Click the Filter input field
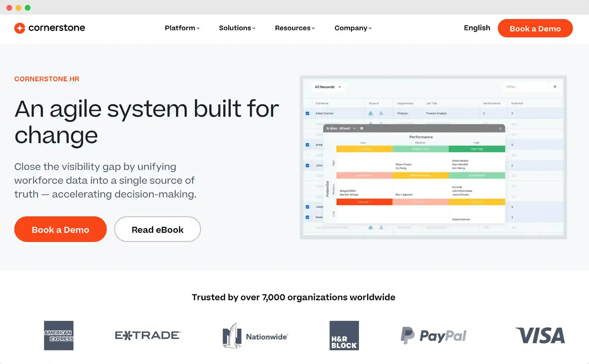 pos(525,87)
